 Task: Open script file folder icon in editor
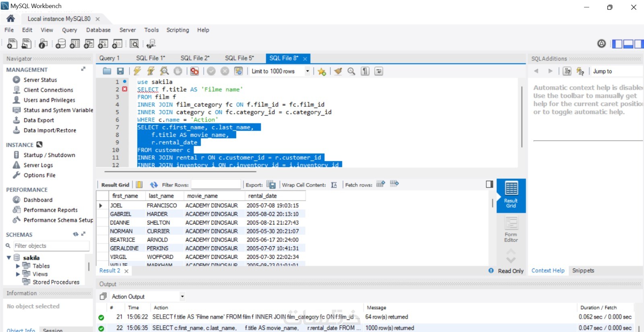pyautogui.click(x=107, y=71)
